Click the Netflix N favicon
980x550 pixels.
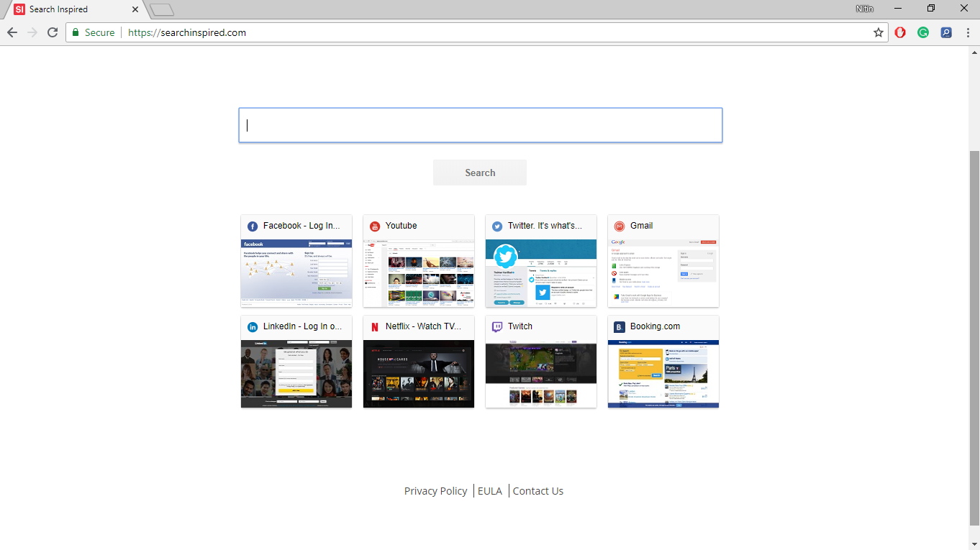pos(375,326)
